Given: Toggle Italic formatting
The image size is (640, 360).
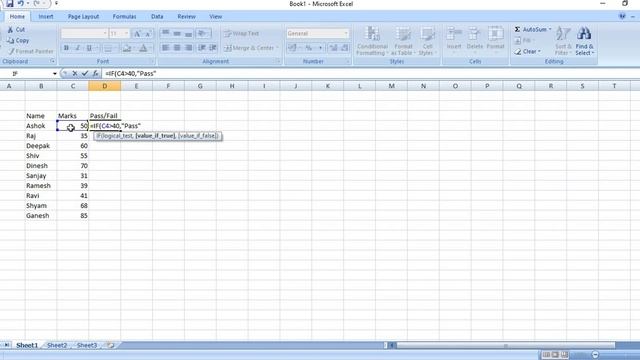Looking at the screenshot, I should [x=78, y=48].
